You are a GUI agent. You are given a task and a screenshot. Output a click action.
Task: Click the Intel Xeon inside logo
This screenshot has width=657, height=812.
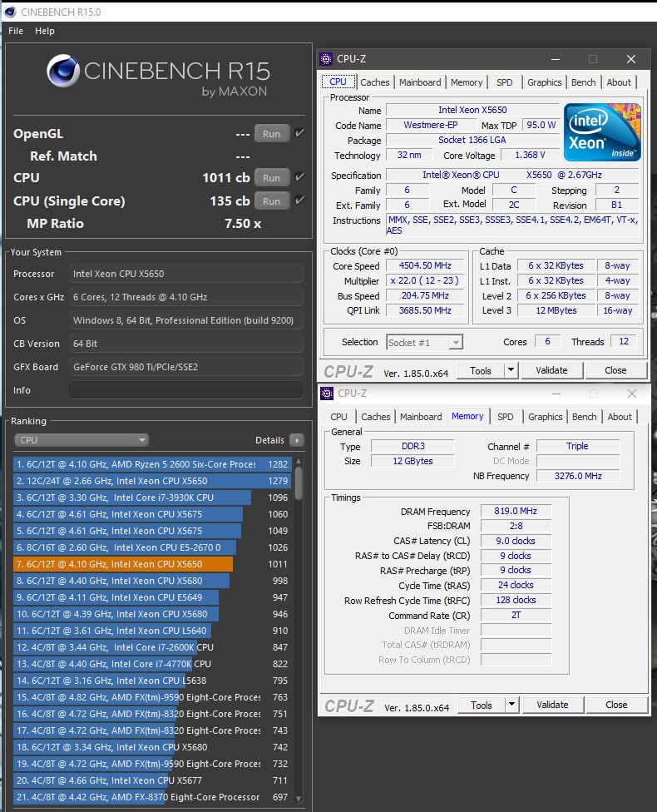(x=603, y=132)
